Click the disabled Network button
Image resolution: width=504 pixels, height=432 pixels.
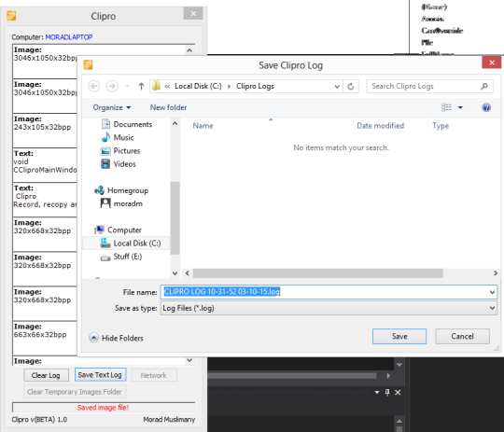(154, 375)
